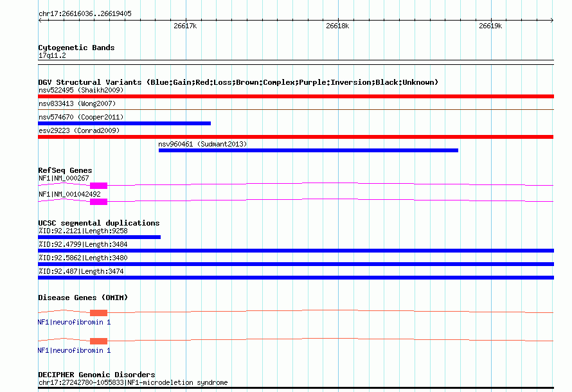The height and width of the screenshot is (392, 572).
Task: Click the second orange OMIM NF1 exon box
Action: pyautogui.click(x=98, y=341)
